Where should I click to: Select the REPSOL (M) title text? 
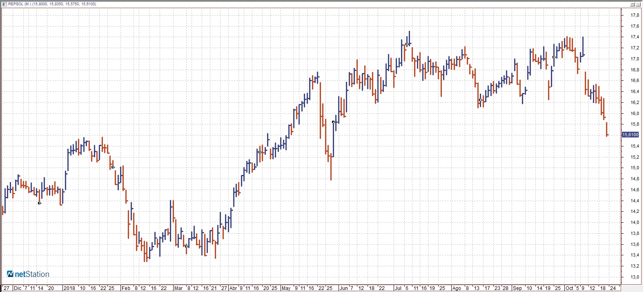[20, 4]
